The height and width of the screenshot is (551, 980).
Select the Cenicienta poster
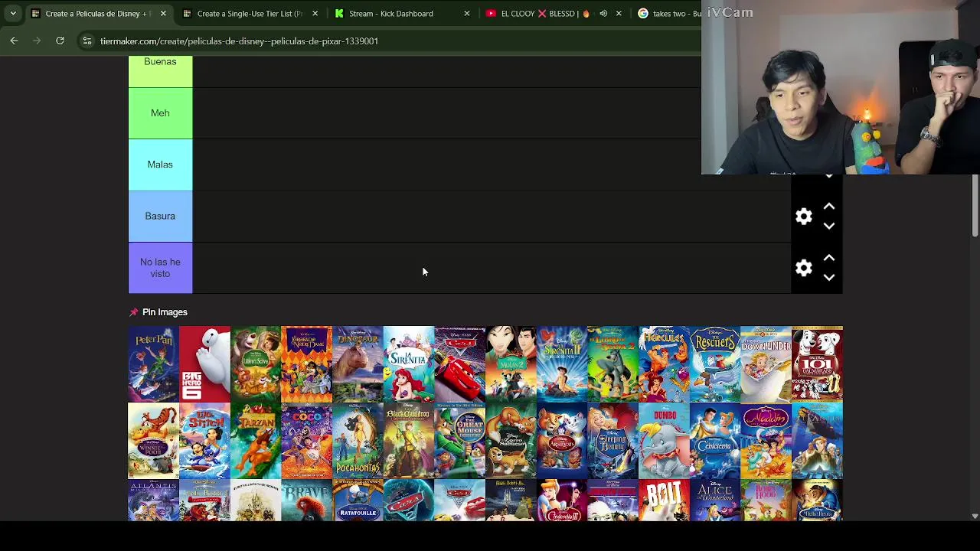click(x=714, y=441)
